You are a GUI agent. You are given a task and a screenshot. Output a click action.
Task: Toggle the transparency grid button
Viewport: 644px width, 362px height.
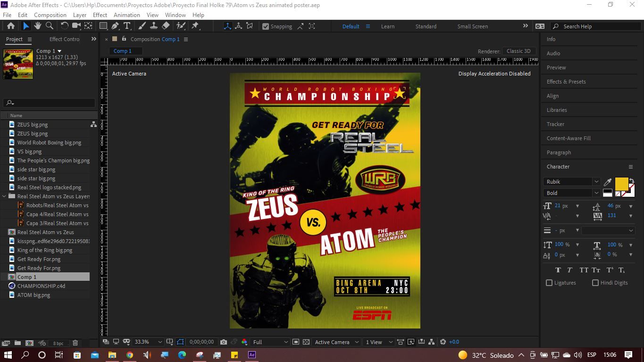pos(306,342)
